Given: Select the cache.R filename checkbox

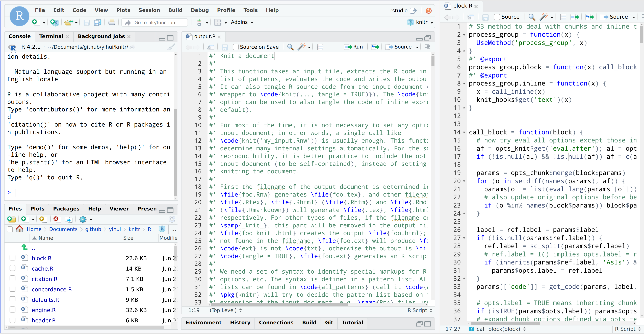Looking at the screenshot, I should point(12,268).
